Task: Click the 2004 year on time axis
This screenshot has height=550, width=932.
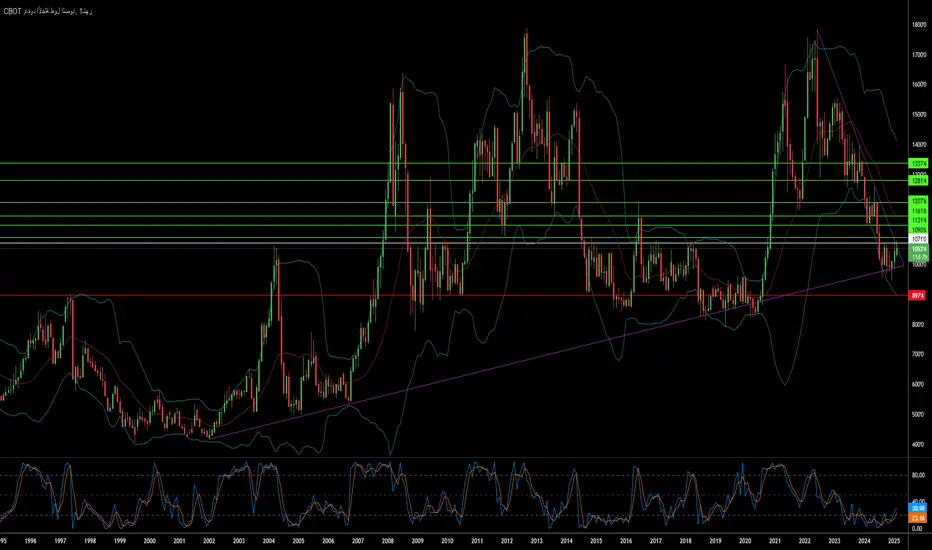Action: (x=269, y=541)
